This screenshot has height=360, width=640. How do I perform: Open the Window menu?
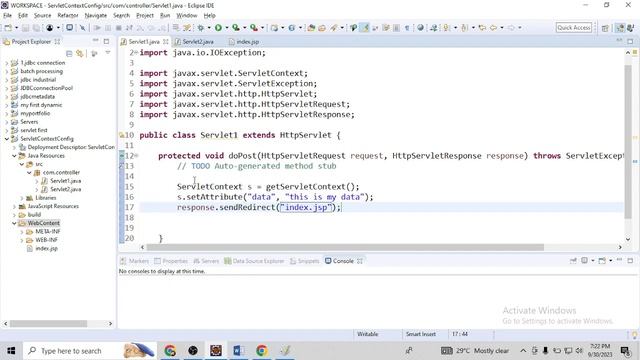[187, 16]
